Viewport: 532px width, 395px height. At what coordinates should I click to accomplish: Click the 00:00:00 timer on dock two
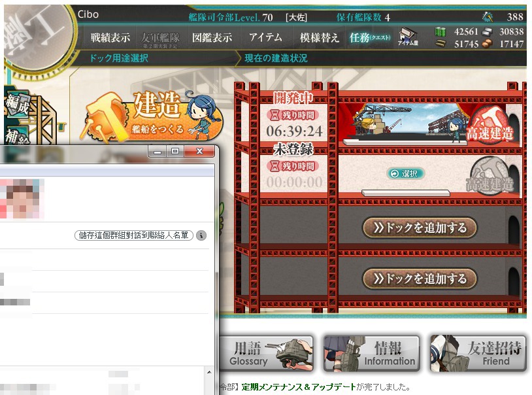294,182
